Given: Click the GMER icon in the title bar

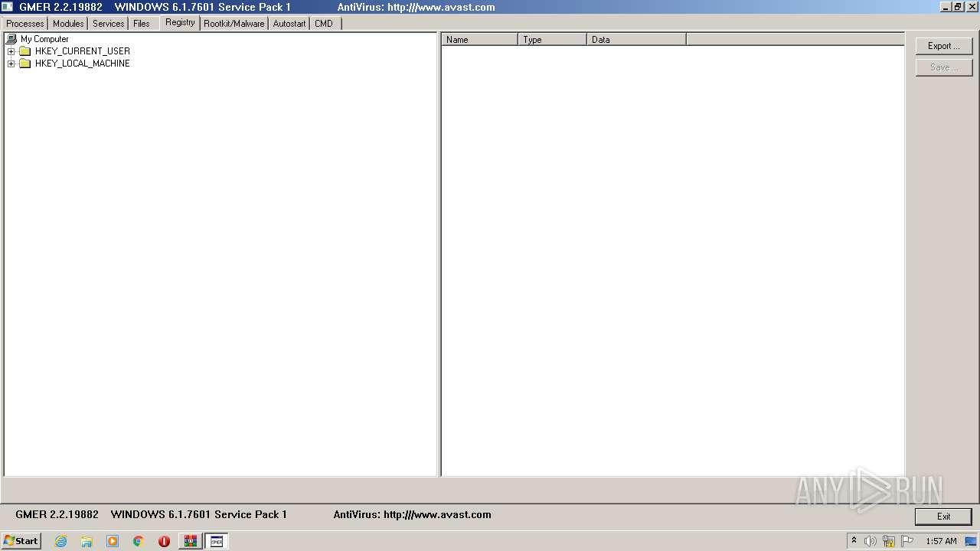Looking at the screenshot, I should click(7, 7).
